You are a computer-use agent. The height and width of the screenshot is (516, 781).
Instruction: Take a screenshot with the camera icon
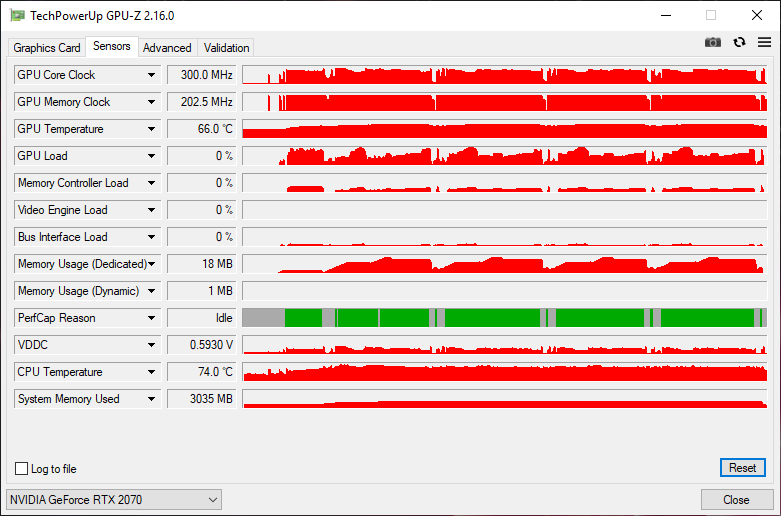tap(713, 42)
